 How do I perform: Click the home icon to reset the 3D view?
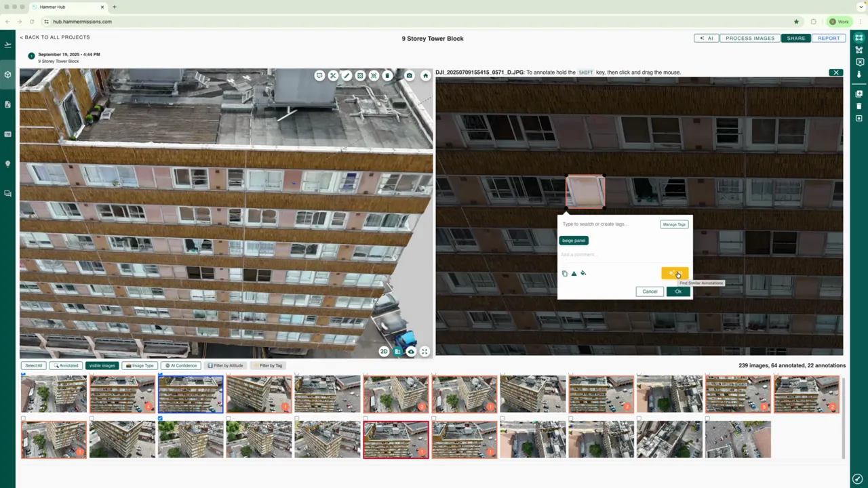(425, 75)
